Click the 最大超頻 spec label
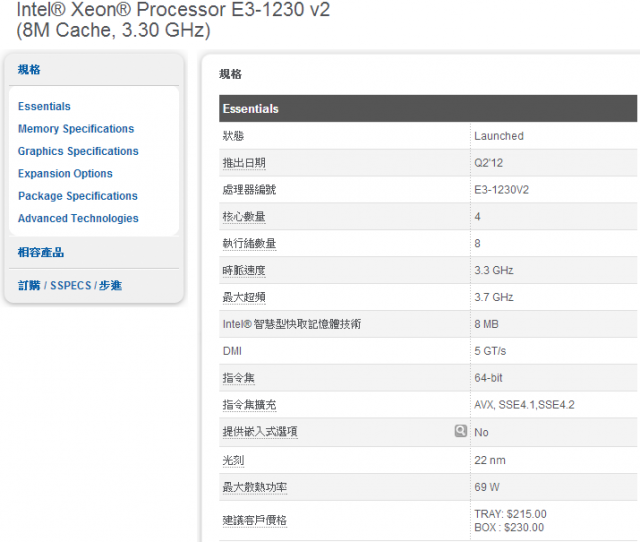Screen dimensions: 640x542 pyautogui.click(x=244, y=298)
